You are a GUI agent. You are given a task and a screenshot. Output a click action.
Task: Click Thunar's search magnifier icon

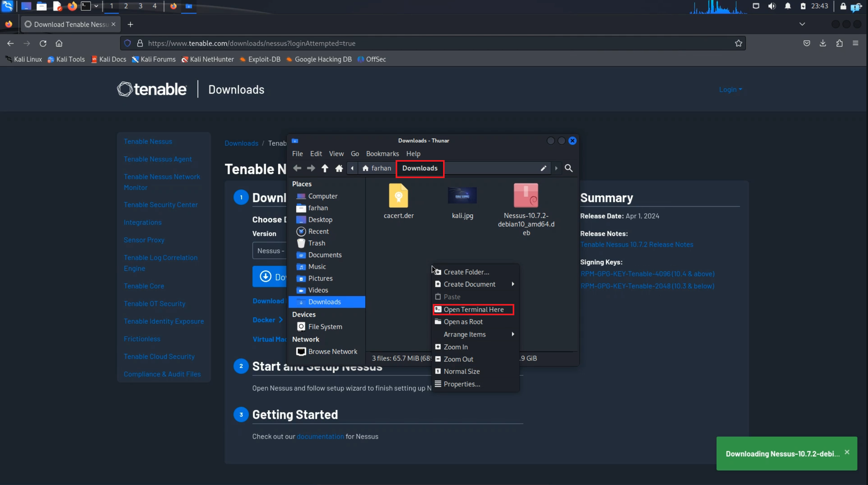tap(568, 168)
